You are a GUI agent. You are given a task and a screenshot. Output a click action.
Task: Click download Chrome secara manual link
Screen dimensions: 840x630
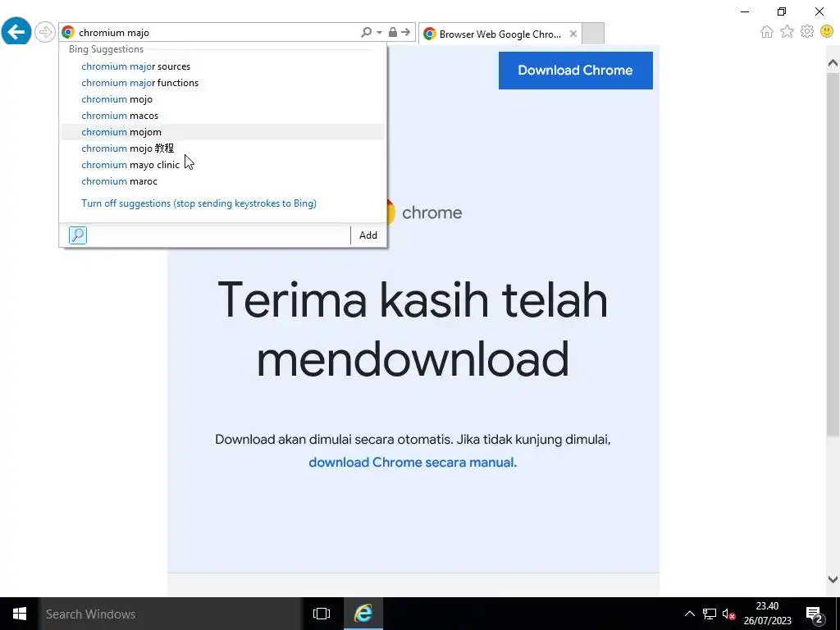point(413,463)
